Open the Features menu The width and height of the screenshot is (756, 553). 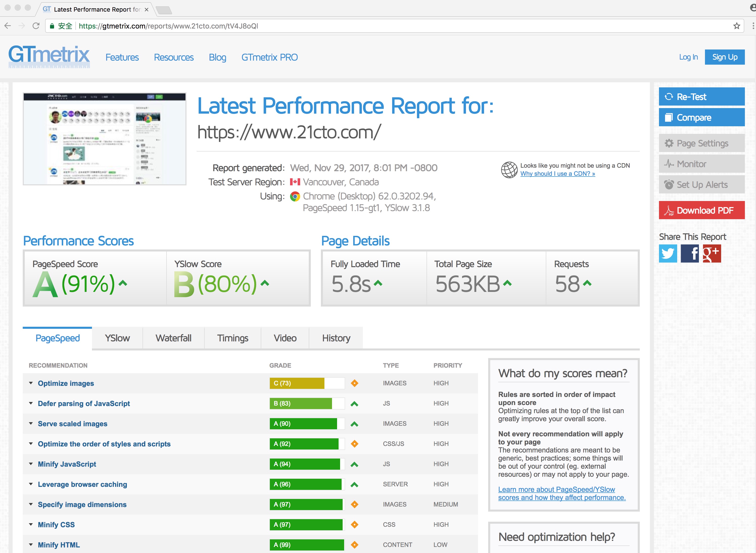tap(122, 57)
